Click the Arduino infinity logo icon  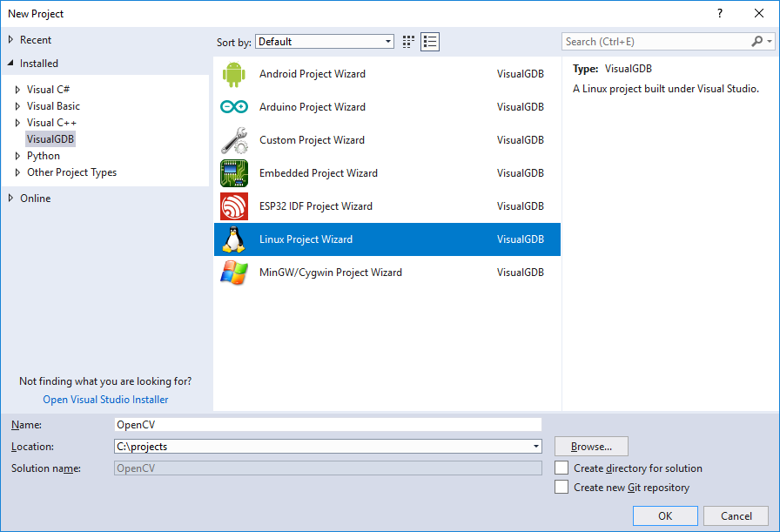[x=234, y=107]
